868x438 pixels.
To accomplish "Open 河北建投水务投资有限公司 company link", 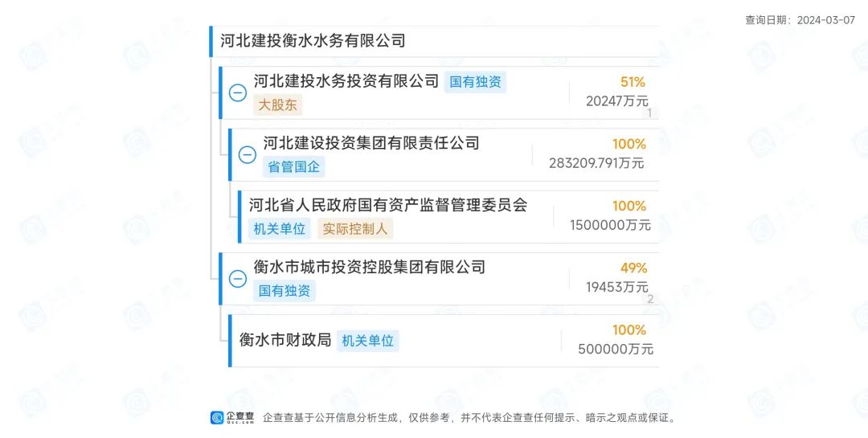I will coord(346,81).
